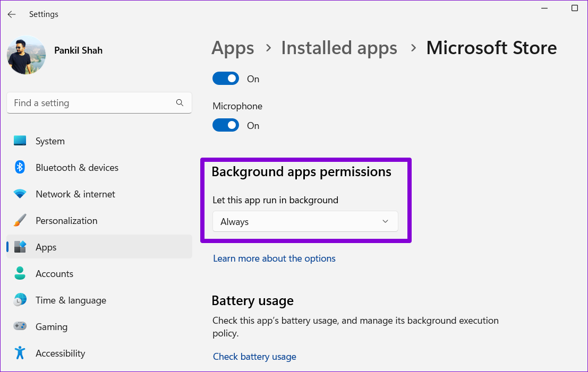Click the Gaming controller icon
Viewport: 588px width, 372px height.
20,326
